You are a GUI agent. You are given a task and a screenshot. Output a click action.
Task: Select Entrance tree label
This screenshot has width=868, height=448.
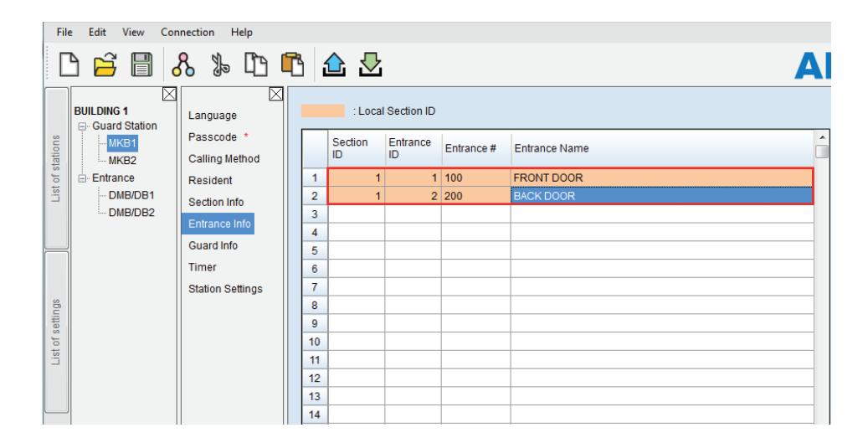click(113, 178)
